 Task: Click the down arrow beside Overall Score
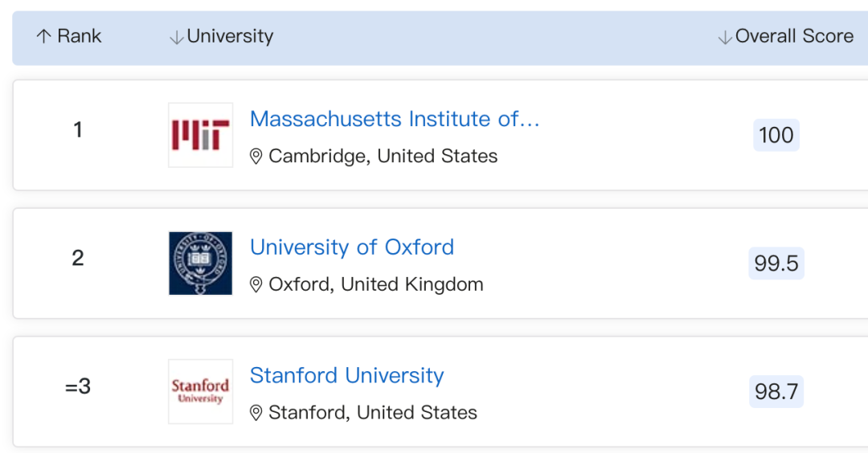coord(725,38)
